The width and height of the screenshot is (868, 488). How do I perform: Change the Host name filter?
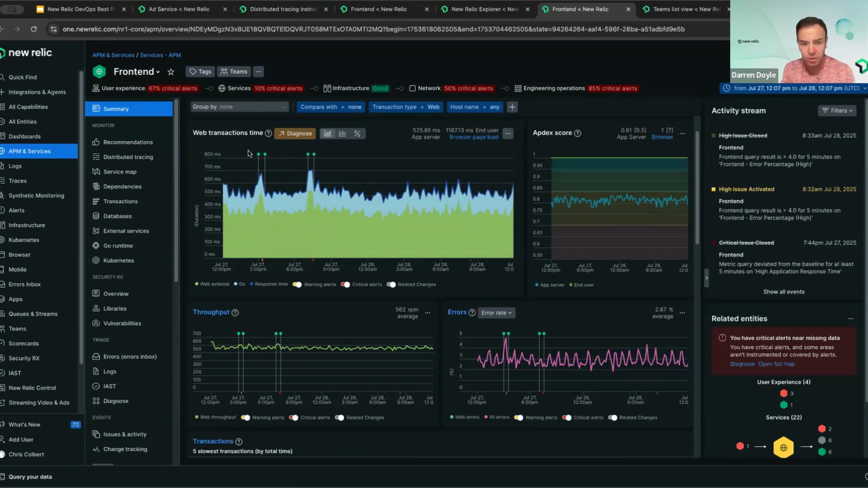[475, 107]
